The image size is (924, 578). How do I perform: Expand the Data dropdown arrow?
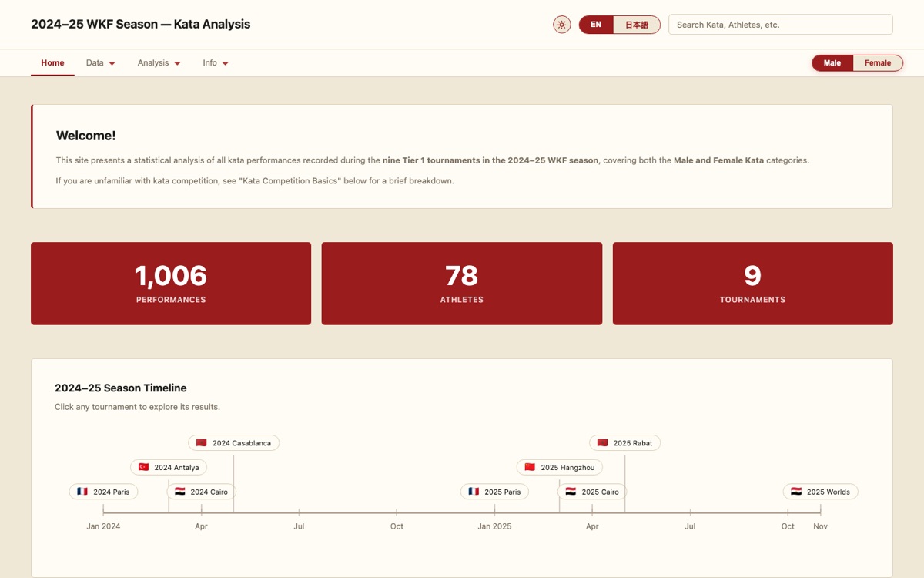tap(112, 63)
